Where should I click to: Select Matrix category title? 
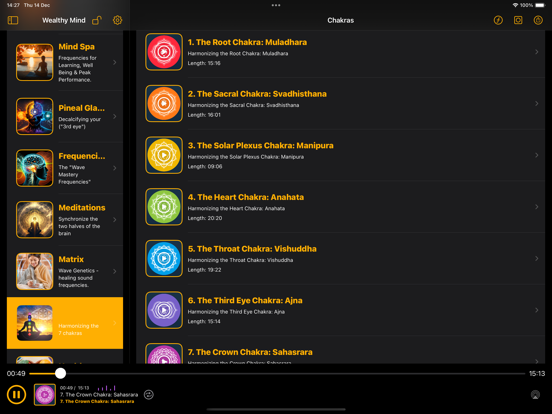71,259
